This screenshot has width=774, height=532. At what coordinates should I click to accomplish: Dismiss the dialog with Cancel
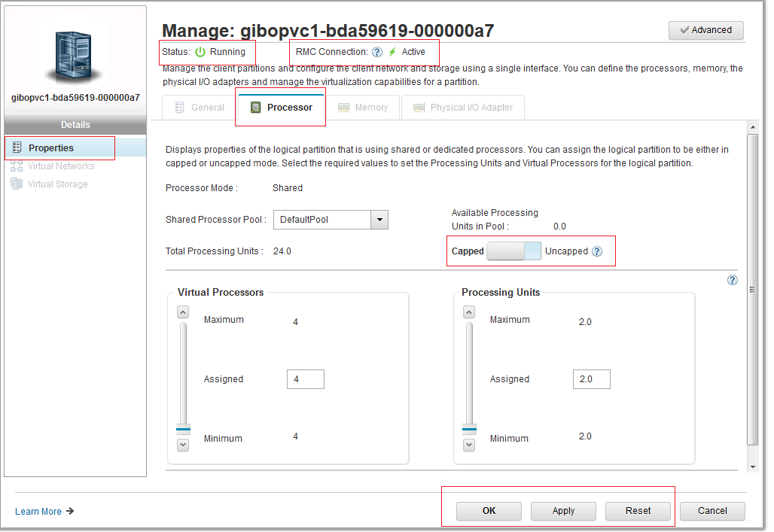tap(712, 511)
